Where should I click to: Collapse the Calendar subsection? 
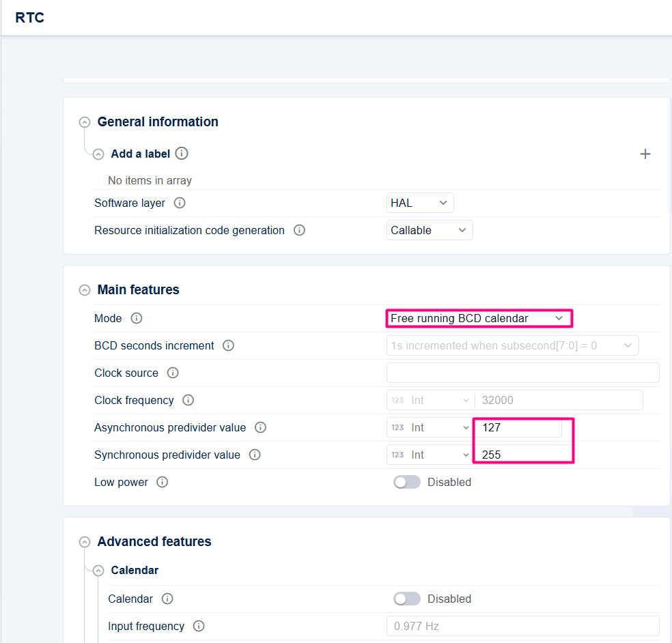click(x=98, y=571)
